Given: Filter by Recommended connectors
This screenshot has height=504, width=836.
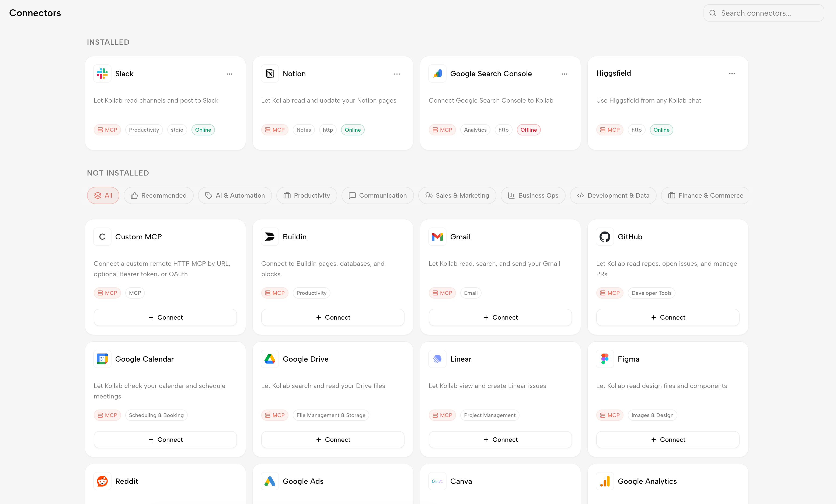Looking at the screenshot, I should (x=158, y=195).
